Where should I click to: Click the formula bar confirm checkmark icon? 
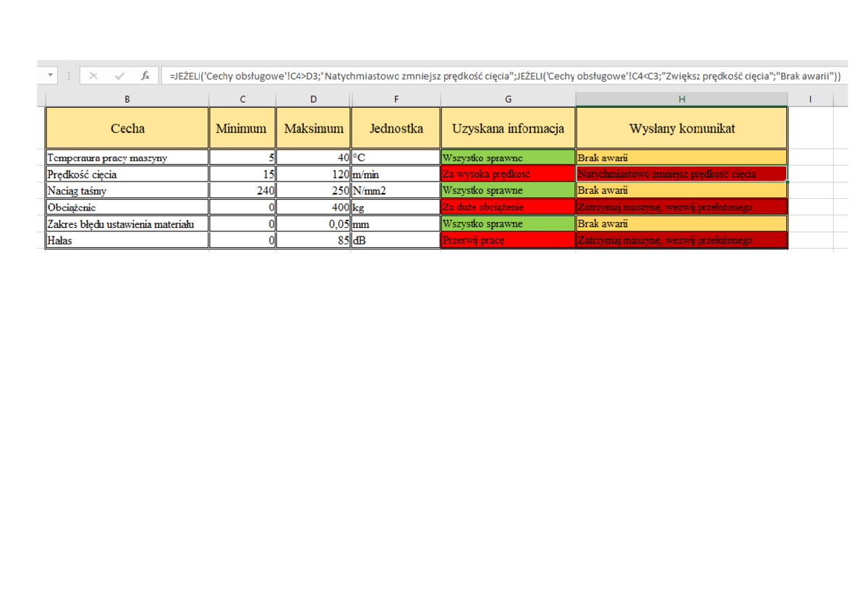point(120,75)
